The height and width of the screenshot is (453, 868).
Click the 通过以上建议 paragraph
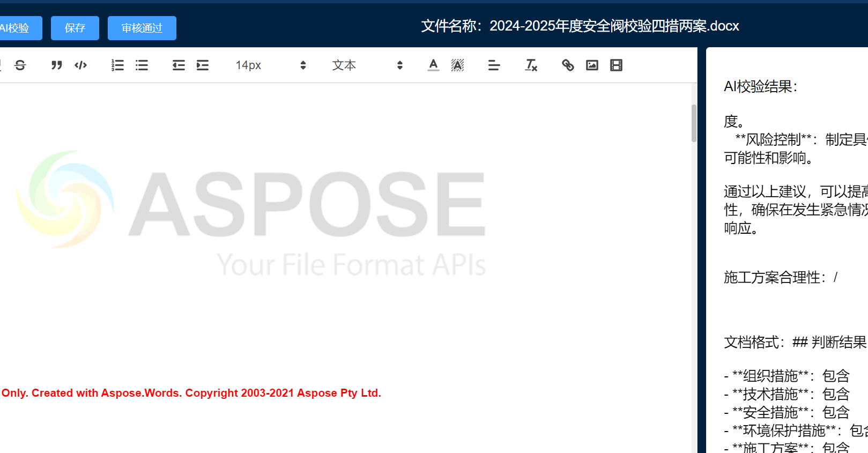tap(796, 210)
